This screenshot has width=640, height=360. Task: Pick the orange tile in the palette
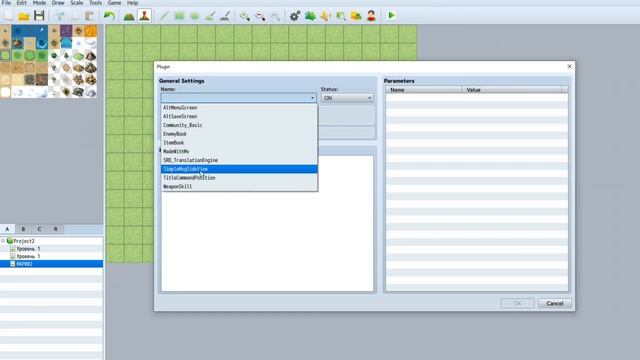click(91, 31)
